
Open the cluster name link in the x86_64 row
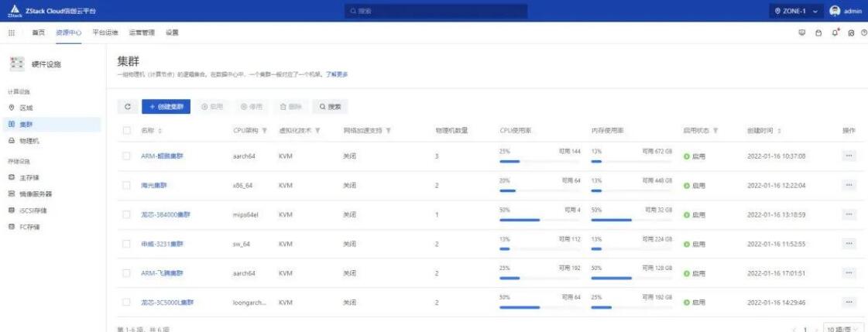pos(154,186)
